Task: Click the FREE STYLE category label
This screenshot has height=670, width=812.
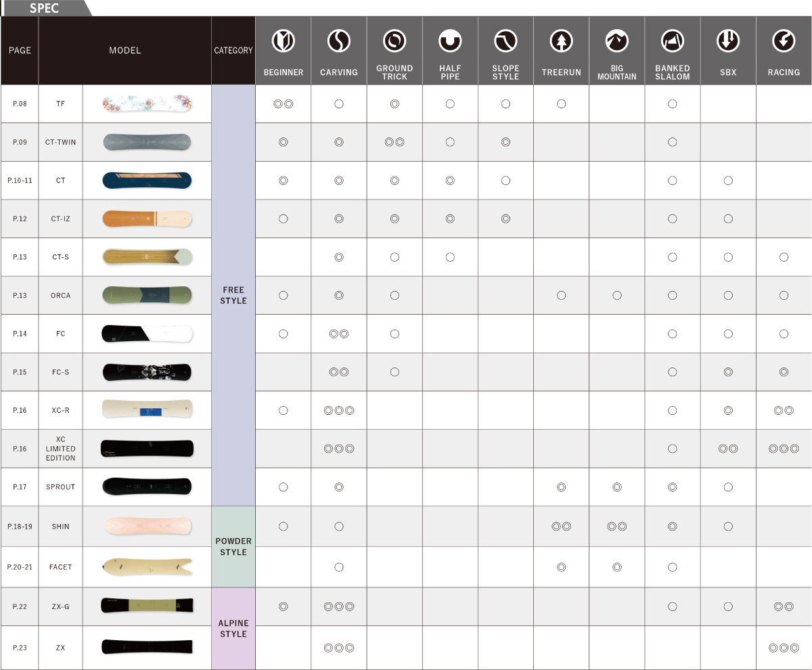Action: point(233,295)
